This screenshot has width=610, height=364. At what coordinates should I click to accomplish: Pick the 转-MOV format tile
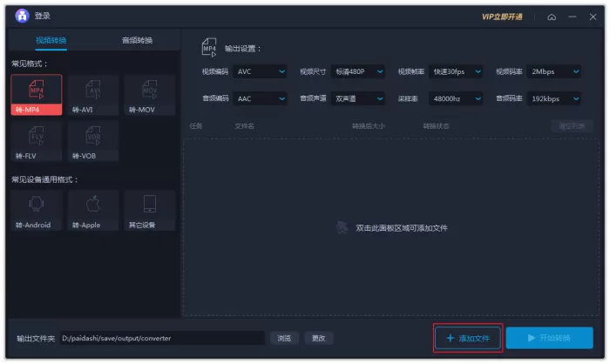(x=150, y=95)
